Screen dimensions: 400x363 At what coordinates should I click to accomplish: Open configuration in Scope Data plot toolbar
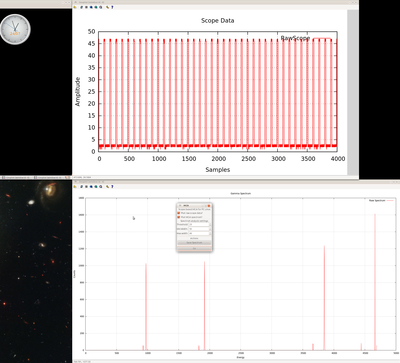pyautogui.click(x=107, y=7)
